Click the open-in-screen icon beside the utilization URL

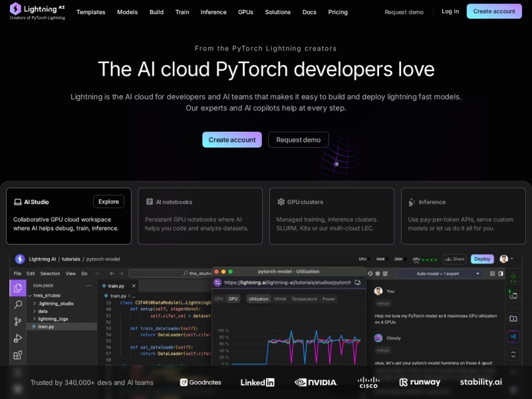point(358,282)
